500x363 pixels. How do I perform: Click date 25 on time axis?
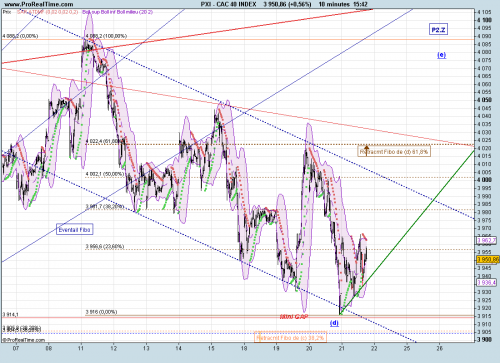(x=407, y=348)
